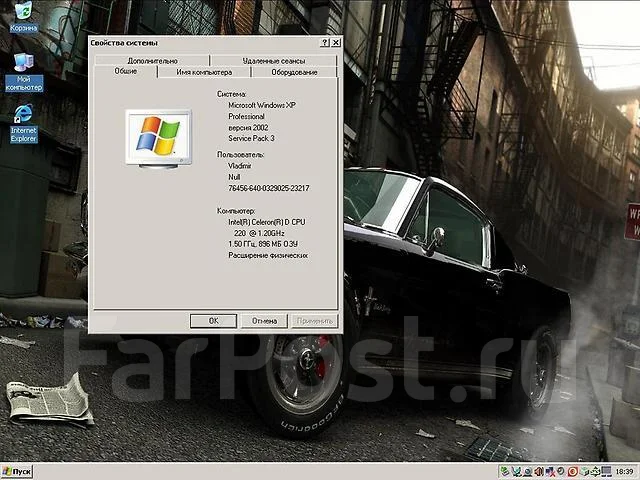Click the Пользователь: section heading
Image resolution: width=640 pixels, height=480 pixels.
point(240,155)
